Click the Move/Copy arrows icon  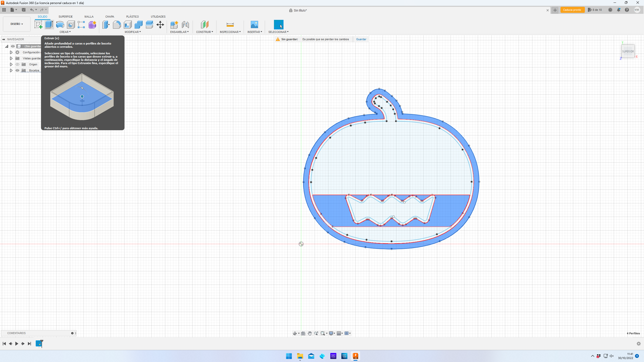tap(160, 25)
